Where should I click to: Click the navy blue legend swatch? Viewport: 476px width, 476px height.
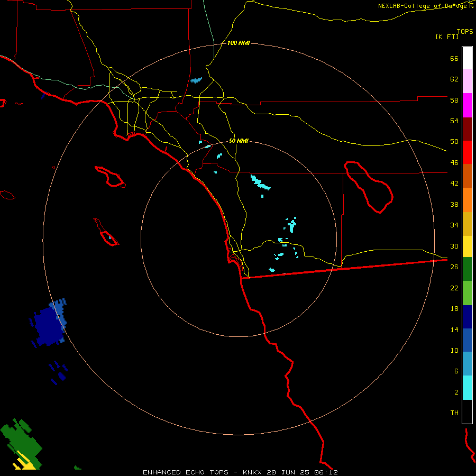click(467, 317)
